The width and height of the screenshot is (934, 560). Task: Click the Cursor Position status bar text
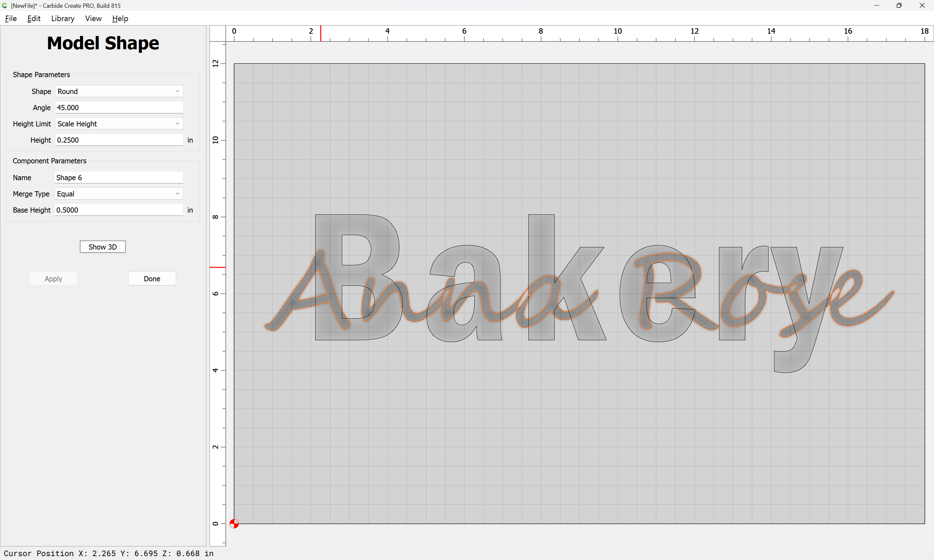click(109, 553)
